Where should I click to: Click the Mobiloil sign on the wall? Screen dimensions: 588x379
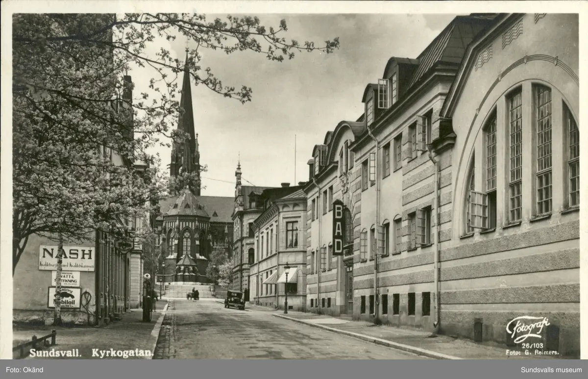coord(64,298)
